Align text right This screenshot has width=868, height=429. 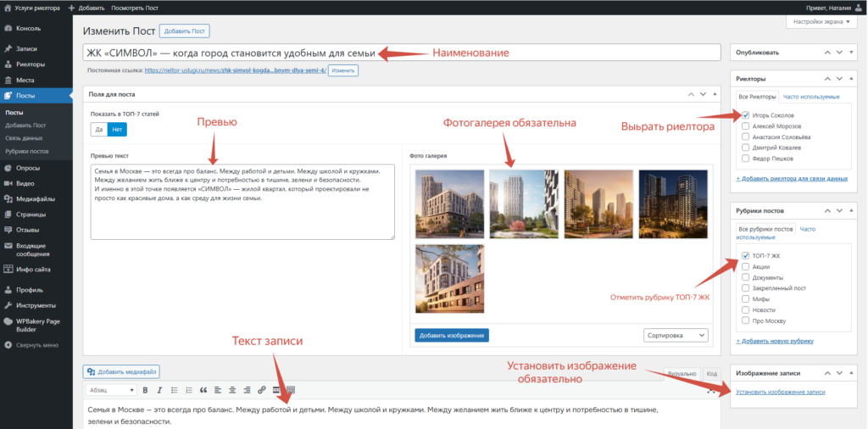[x=247, y=390]
